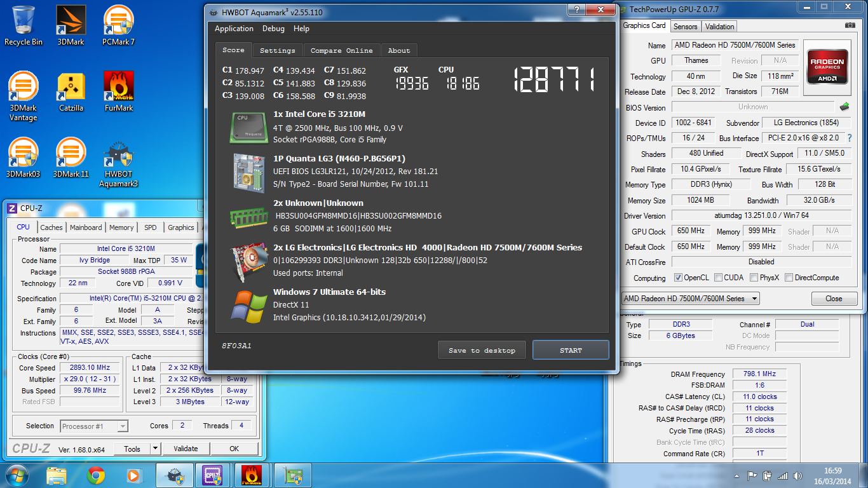The height and width of the screenshot is (488, 868).
Task: Open the CPU-Z Tools dropdown arrow
Action: point(155,449)
